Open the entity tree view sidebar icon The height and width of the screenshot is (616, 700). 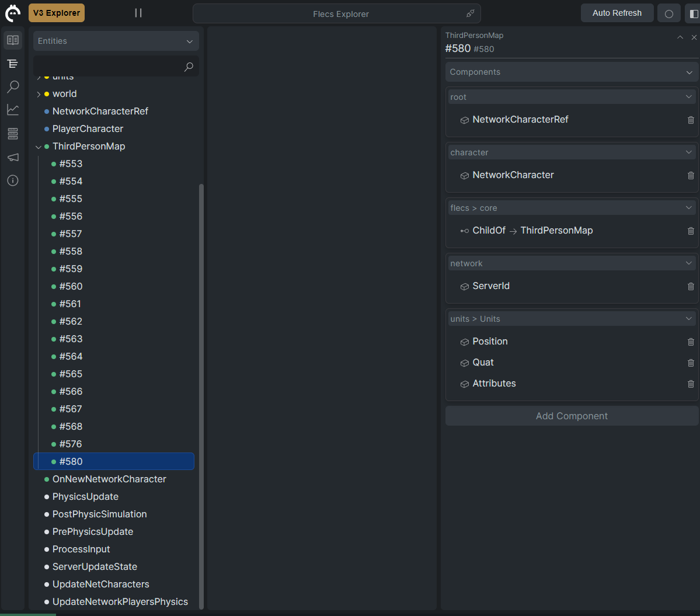[x=13, y=64]
